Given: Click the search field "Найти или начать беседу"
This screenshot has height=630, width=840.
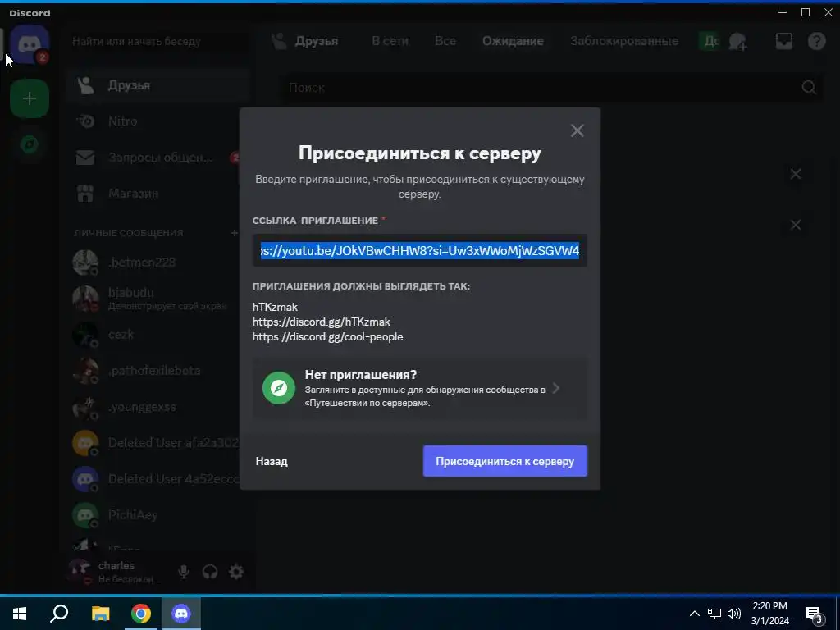Looking at the screenshot, I should [x=160, y=41].
